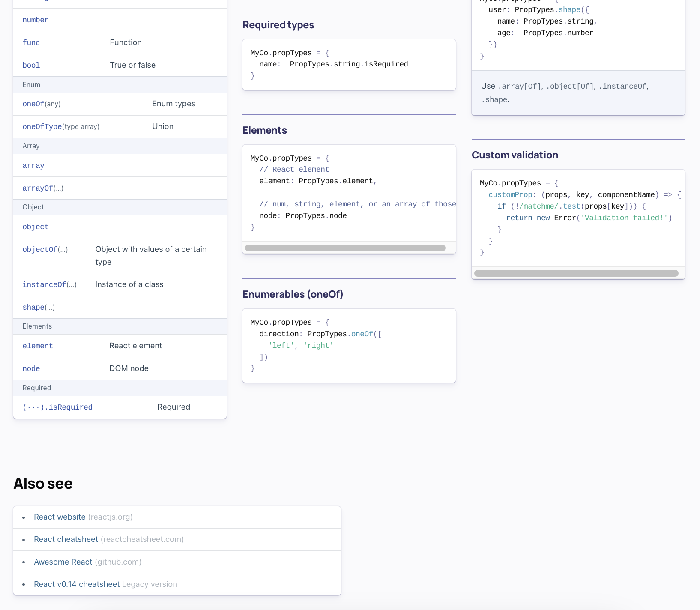Click 'PropTypes.string.isRequired' in the code
Viewport: 700px width, 610px height.
click(x=349, y=64)
